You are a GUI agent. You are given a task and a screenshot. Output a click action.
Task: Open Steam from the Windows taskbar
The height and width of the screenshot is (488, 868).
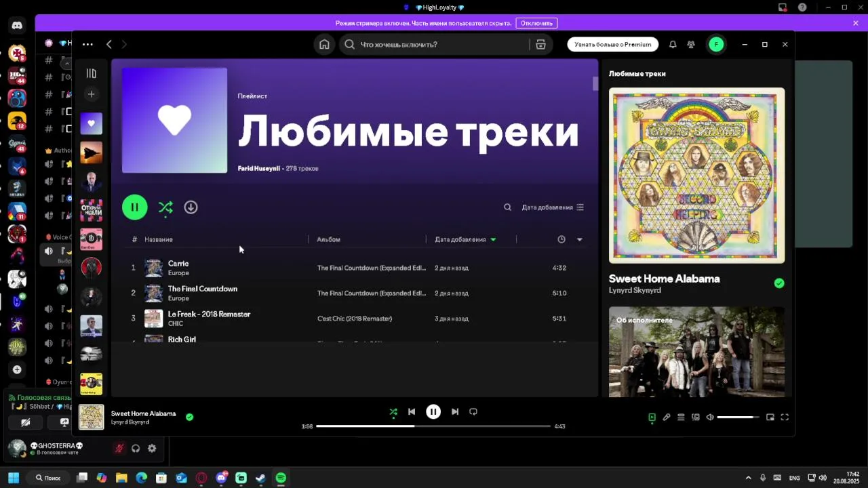pos(260,478)
